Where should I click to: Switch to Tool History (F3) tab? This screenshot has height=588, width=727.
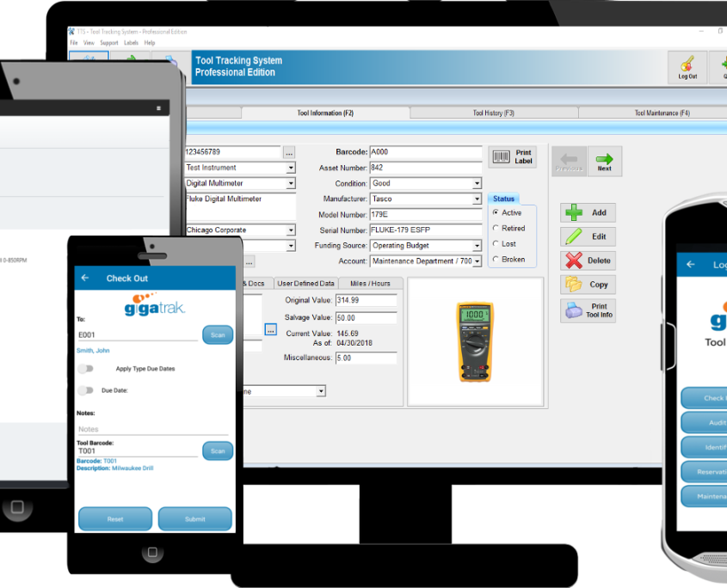pyautogui.click(x=494, y=113)
